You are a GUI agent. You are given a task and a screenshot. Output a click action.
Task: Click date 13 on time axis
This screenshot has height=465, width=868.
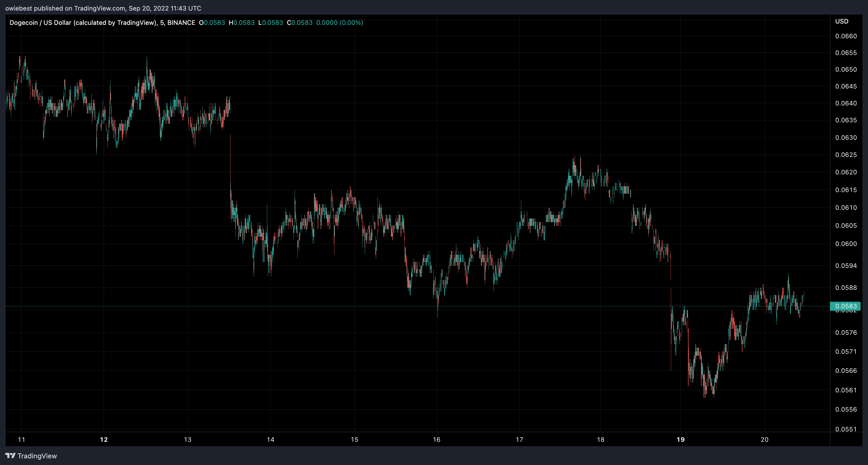[x=188, y=439]
